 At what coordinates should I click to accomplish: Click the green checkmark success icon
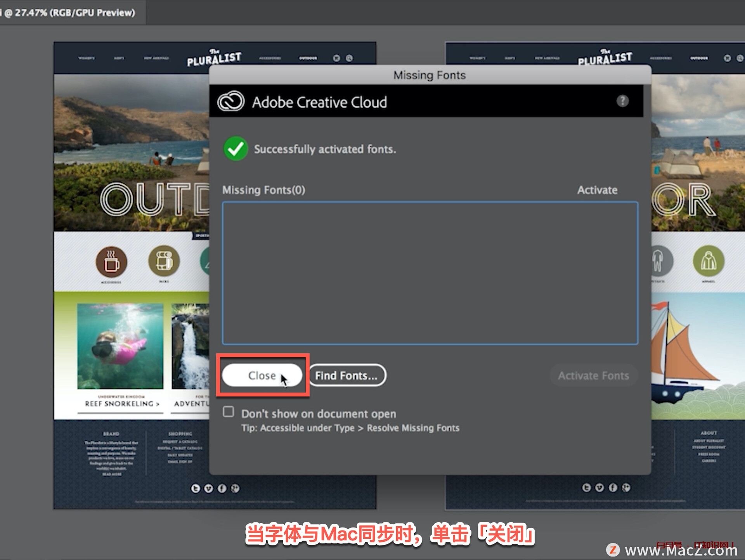tap(238, 149)
